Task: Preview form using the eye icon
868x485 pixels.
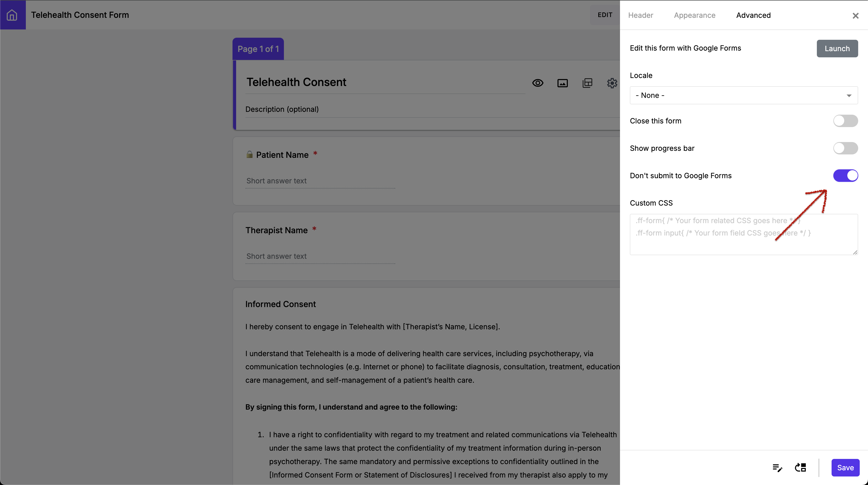Action: (x=538, y=83)
